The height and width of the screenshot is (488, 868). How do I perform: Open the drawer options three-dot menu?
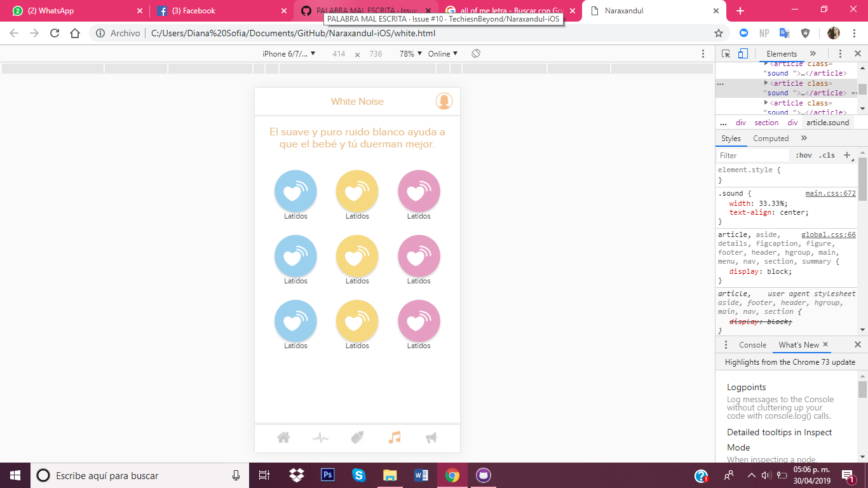pyautogui.click(x=726, y=344)
